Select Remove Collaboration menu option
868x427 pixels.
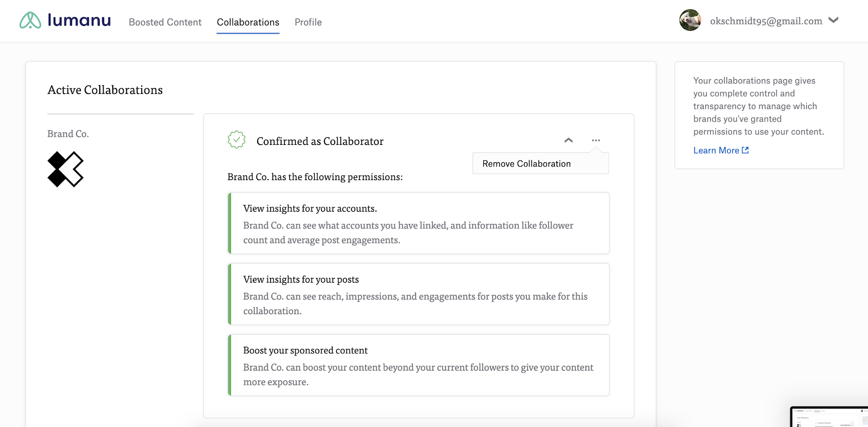541,163
